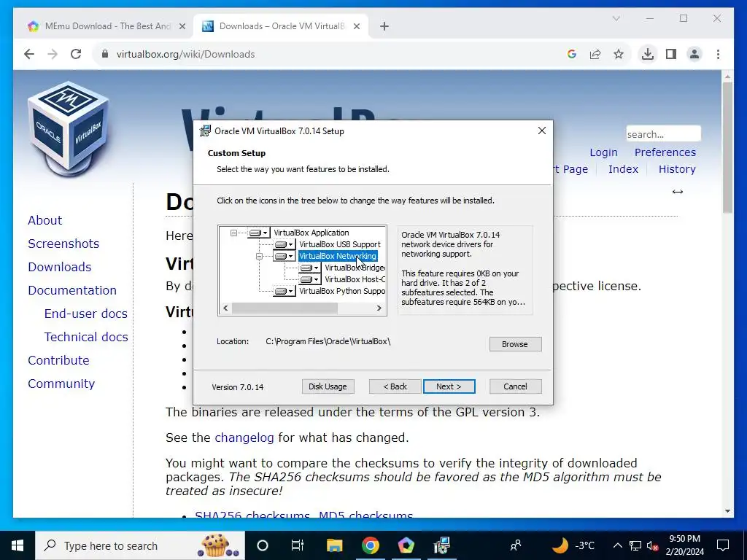Go back with the < Back button

[395, 386]
